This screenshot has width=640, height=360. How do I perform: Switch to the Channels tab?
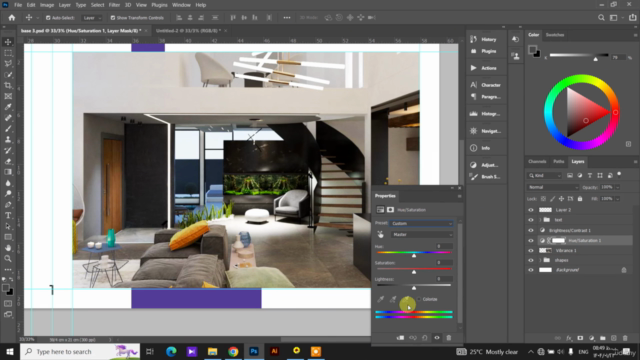[x=537, y=162]
